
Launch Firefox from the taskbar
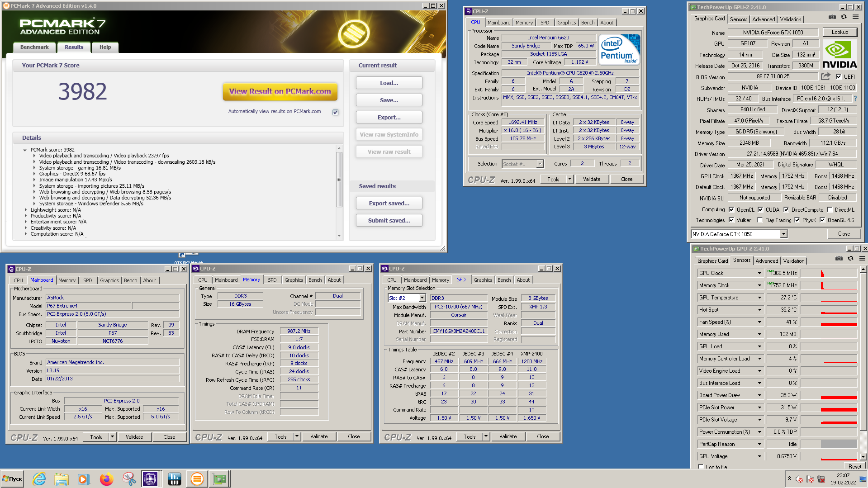(106, 479)
